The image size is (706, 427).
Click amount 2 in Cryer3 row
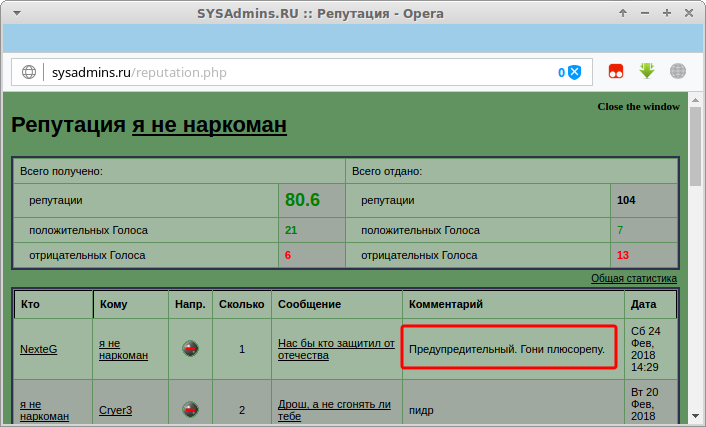(242, 410)
